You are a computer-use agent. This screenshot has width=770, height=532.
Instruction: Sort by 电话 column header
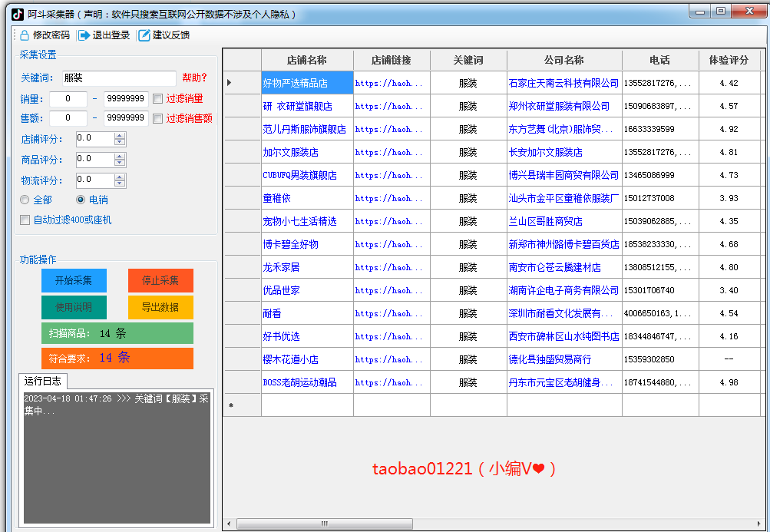click(660, 61)
